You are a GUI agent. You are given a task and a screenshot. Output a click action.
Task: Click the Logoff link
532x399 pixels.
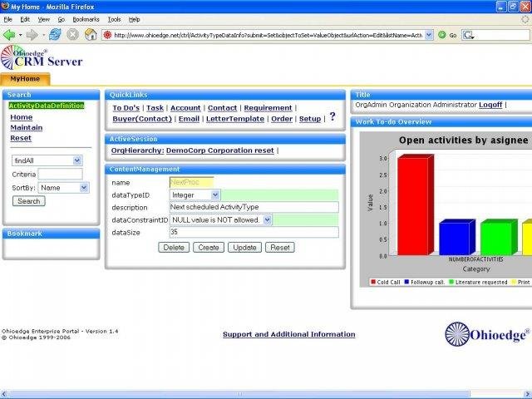click(490, 105)
